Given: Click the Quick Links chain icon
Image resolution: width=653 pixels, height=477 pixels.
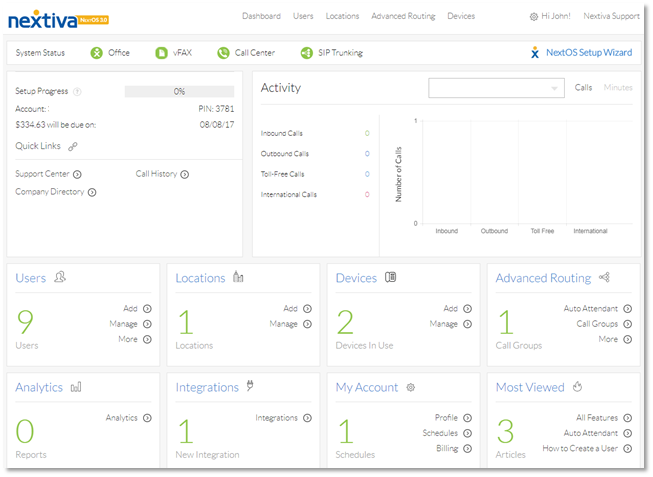Looking at the screenshot, I should [x=73, y=146].
